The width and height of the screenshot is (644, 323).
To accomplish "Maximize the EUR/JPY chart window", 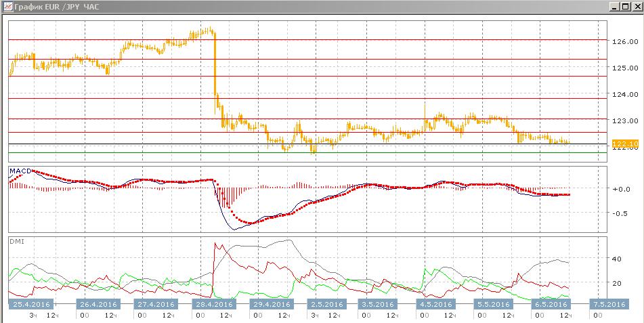I will [x=624, y=7].
